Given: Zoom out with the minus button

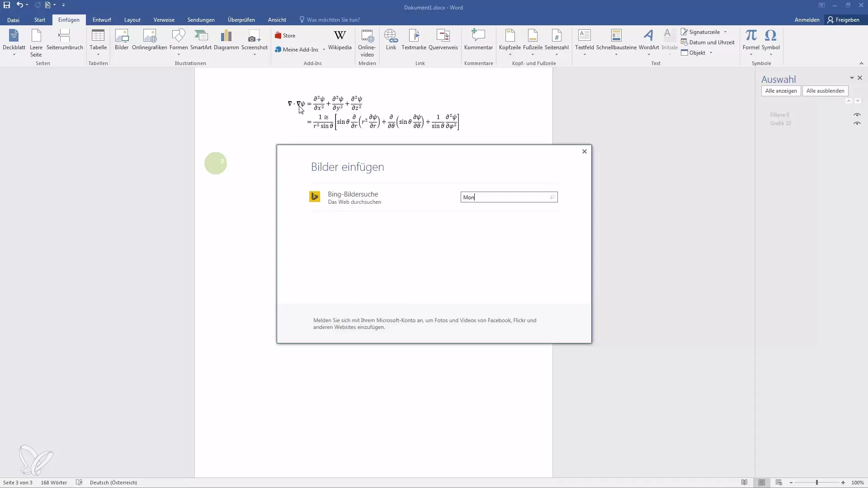Looking at the screenshot, I should (x=791, y=483).
